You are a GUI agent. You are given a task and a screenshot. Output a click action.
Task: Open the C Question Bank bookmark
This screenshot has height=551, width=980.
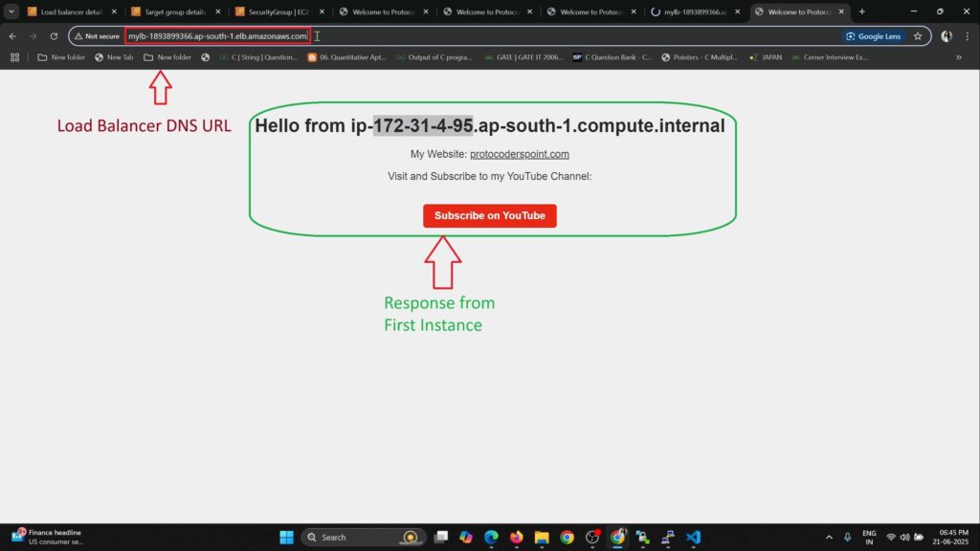pyautogui.click(x=612, y=56)
